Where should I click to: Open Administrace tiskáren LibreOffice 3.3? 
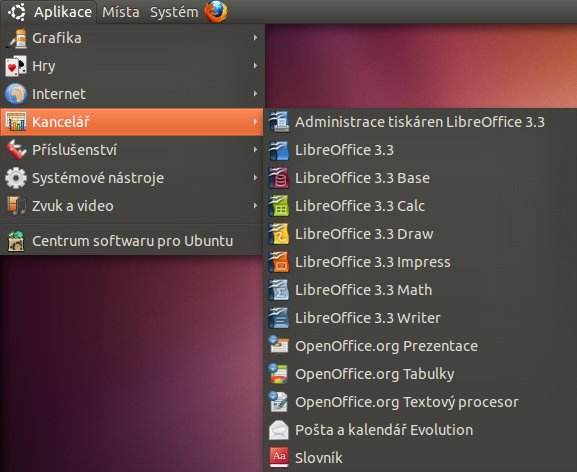coord(420,122)
